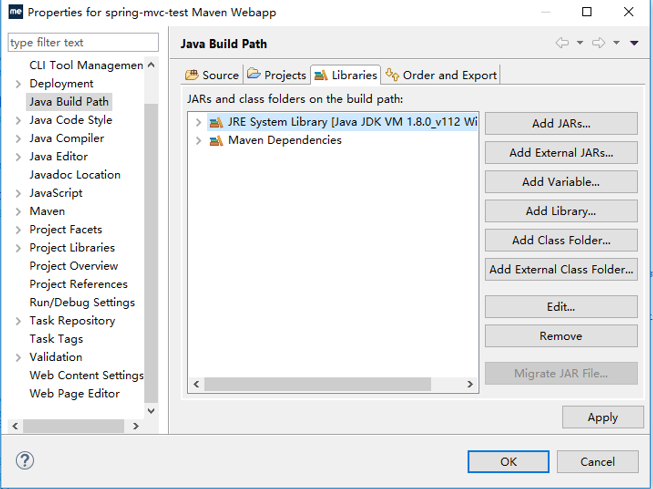Switch to the Source tab
Image resolution: width=653 pixels, height=489 pixels.
[x=212, y=75]
